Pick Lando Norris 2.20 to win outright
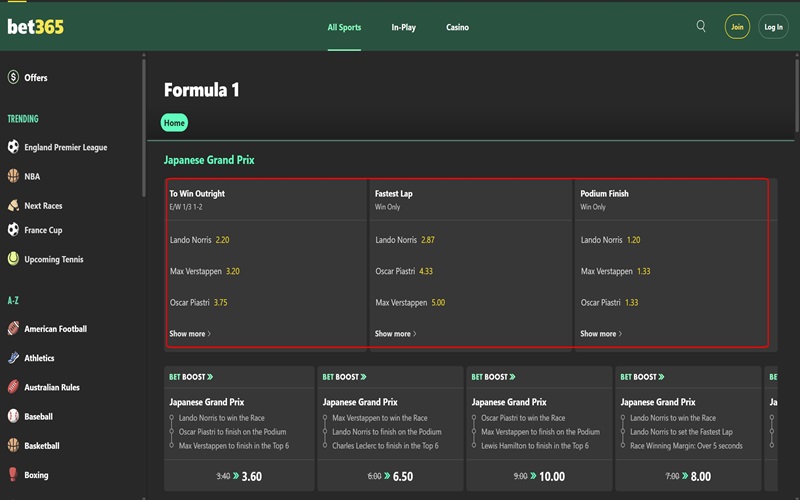800x500 pixels. coord(199,240)
